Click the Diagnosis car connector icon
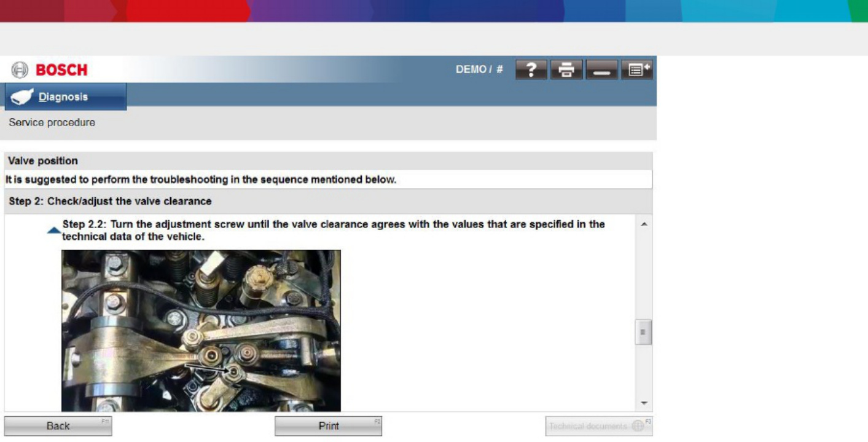 point(22,97)
